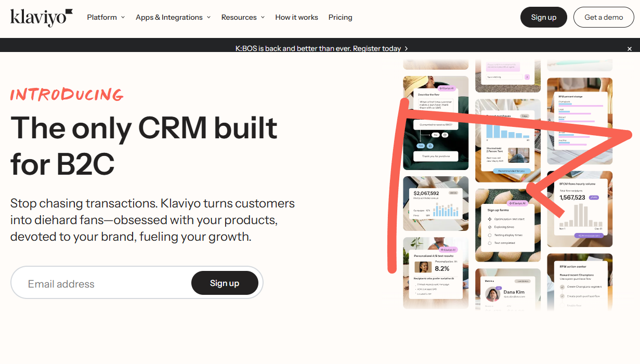Click the headline The only CRM built for B2C

tap(144, 146)
